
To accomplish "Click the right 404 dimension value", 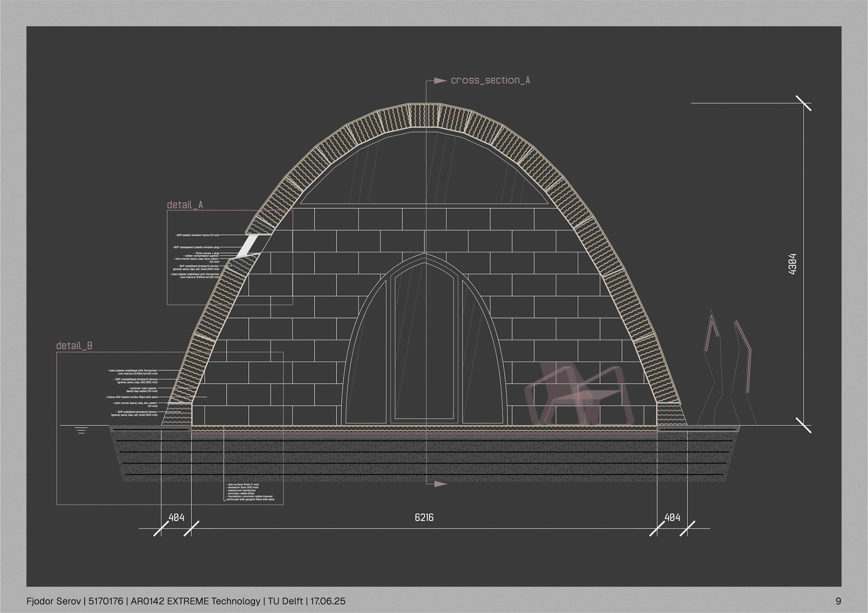I will (672, 518).
